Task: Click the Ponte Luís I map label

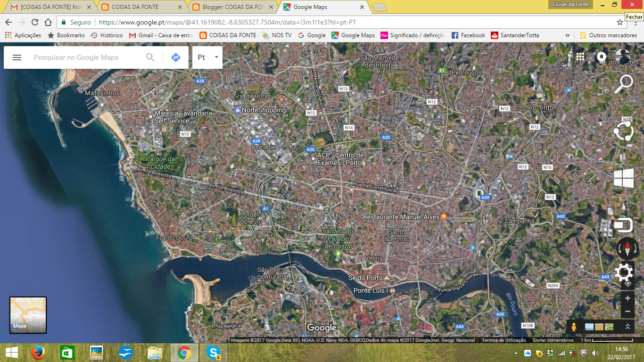Action: [371, 290]
